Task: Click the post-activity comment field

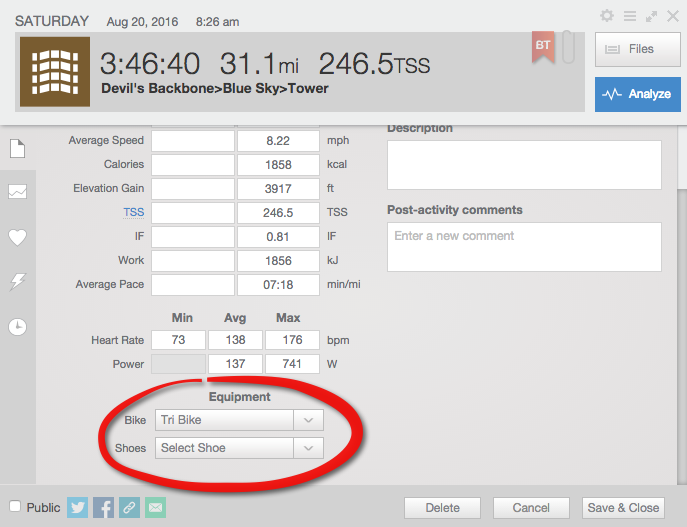Action: 524,247
